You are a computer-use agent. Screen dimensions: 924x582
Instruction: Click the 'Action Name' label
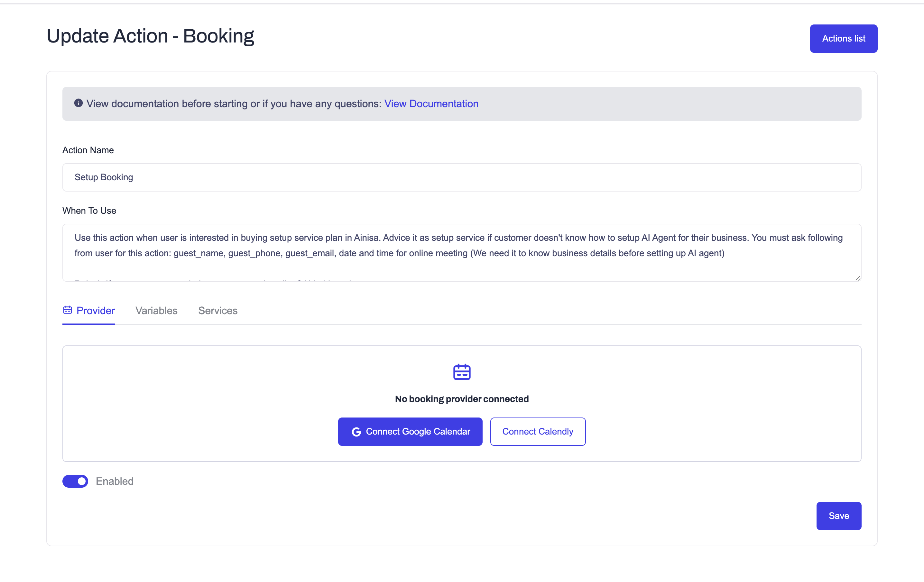click(88, 150)
